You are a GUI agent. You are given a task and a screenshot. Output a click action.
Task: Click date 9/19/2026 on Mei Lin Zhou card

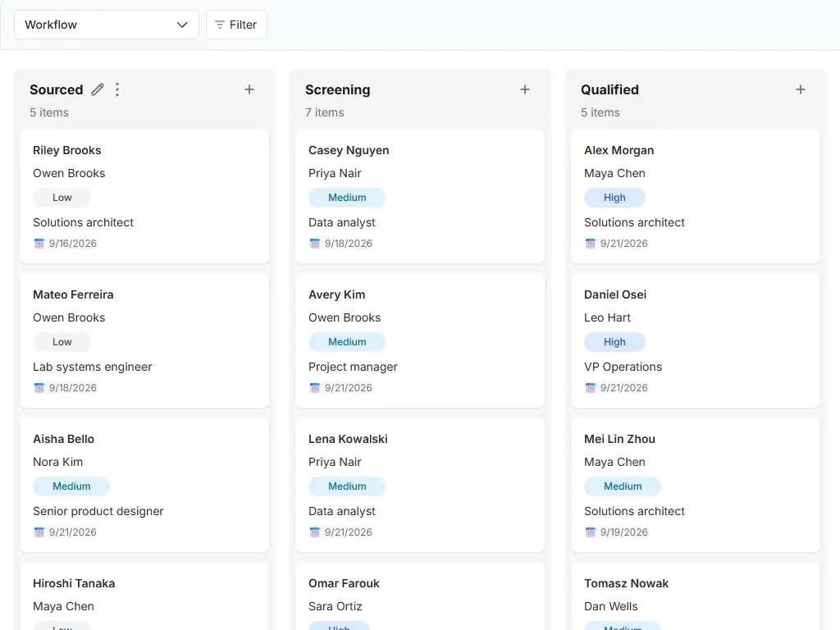click(x=624, y=532)
